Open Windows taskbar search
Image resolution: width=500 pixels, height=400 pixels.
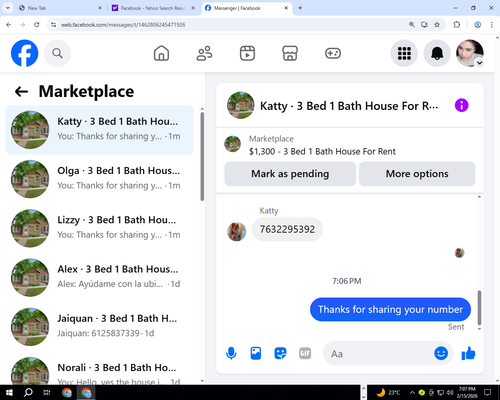28,392
